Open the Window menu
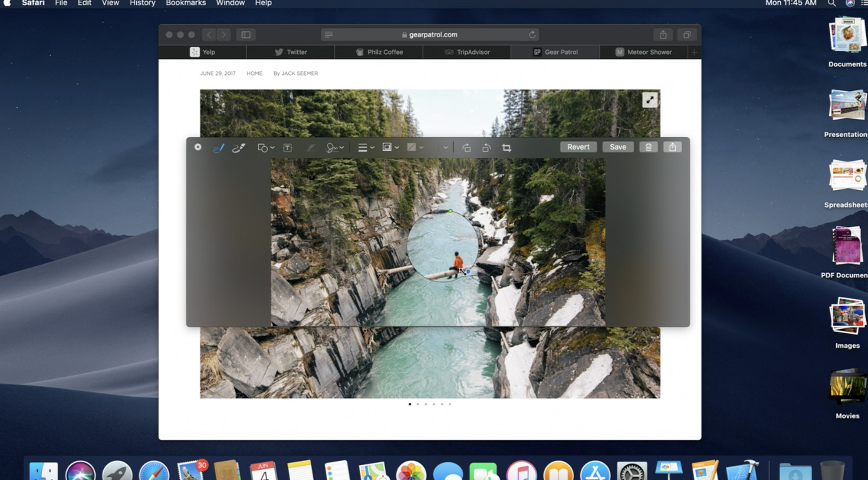 (x=230, y=3)
